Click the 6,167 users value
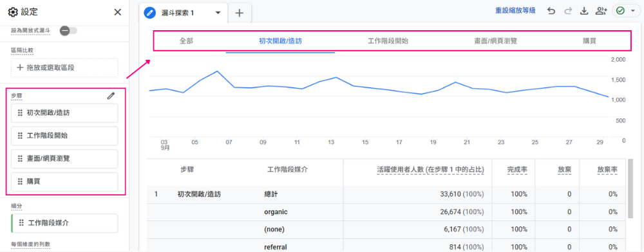644x252 pixels. pyautogui.click(x=452, y=230)
